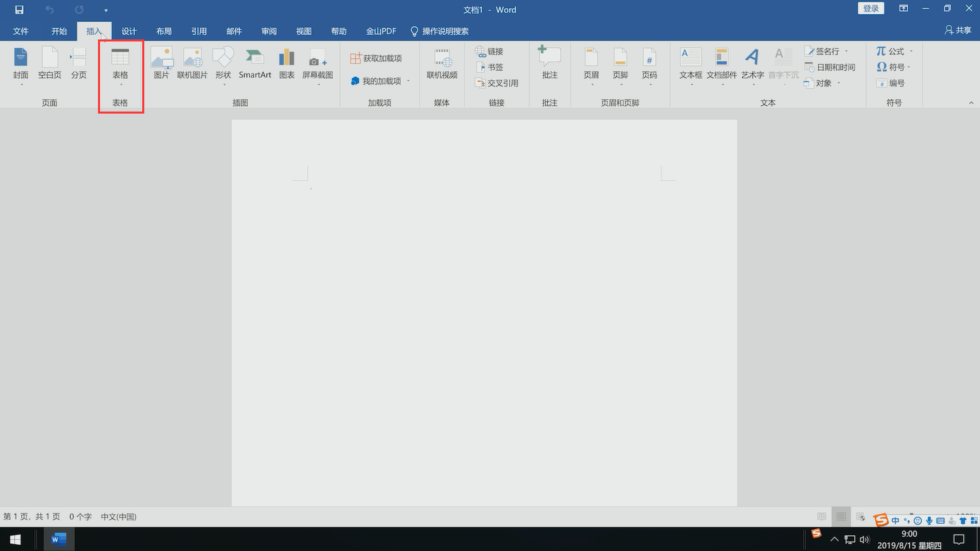
Task: Toggle Sogou punctuation mode
Action: (x=906, y=521)
